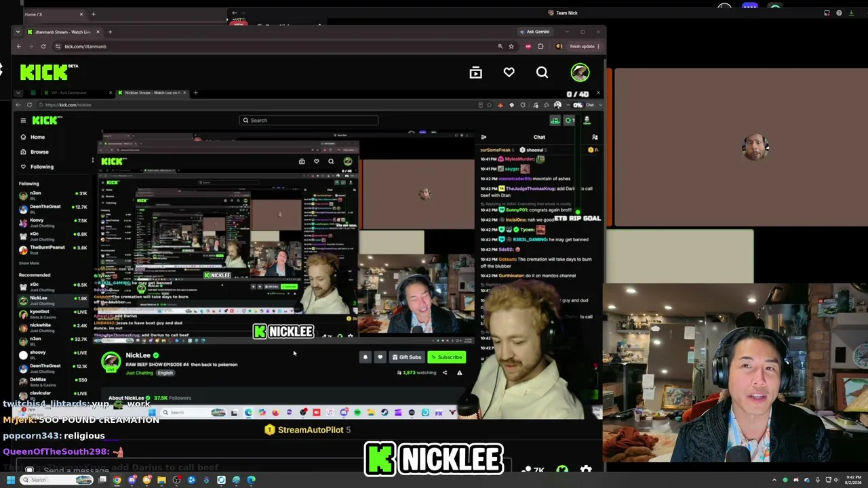Open DeenTheGreat channel with 12.7K viewers
Image resolution: width=868 pixels, height=488 pixels.
(54, 209)
